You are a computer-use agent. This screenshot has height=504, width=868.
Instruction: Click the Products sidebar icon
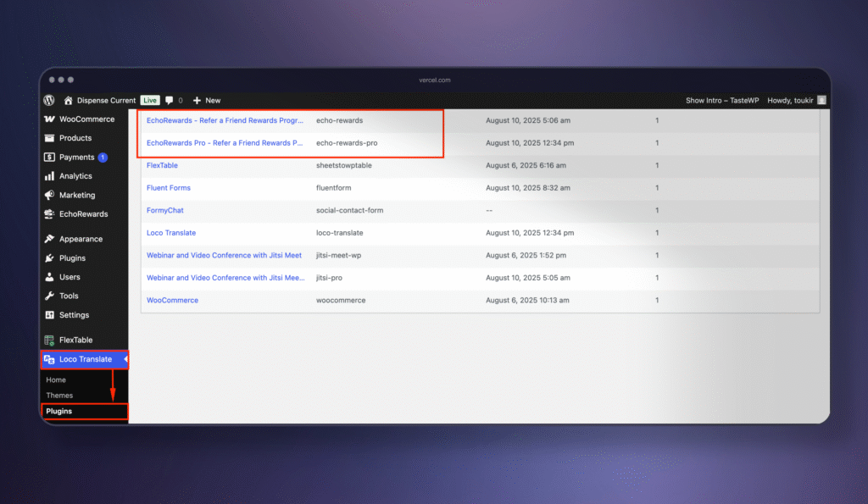[49, 138]
